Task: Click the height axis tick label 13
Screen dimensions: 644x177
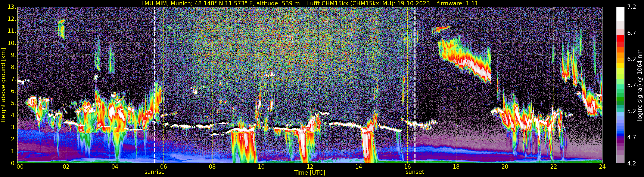Action: 12,7
